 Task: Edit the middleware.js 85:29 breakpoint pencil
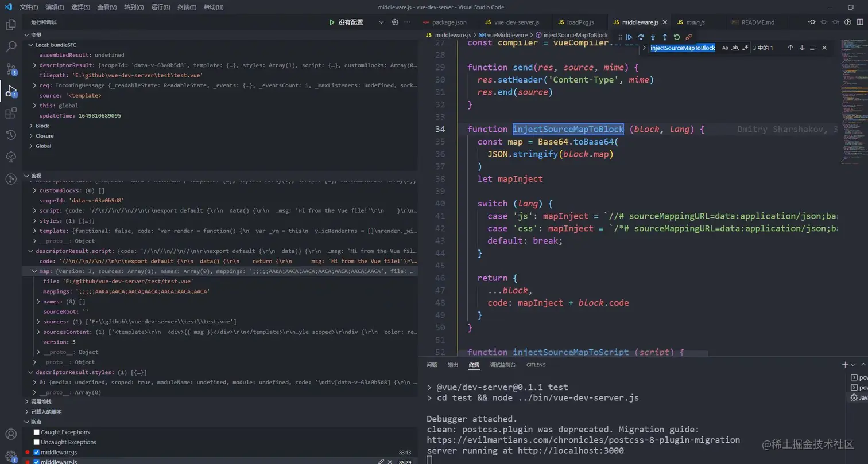click(x=381, y=462)
